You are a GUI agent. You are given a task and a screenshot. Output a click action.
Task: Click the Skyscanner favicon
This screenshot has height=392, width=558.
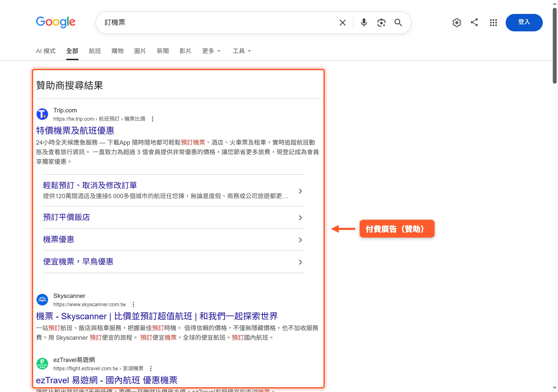click(42, 300)
